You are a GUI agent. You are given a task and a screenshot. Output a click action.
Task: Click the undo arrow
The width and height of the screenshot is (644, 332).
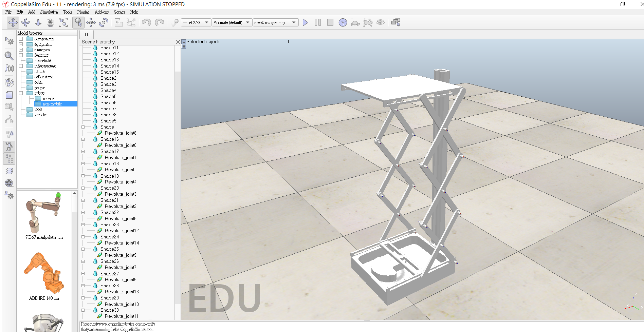[147, 22]
